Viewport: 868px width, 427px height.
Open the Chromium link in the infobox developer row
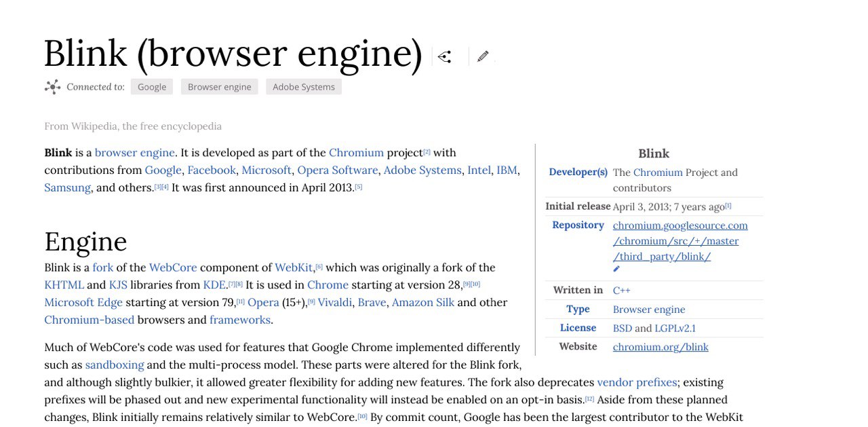[x=658, y=172]
